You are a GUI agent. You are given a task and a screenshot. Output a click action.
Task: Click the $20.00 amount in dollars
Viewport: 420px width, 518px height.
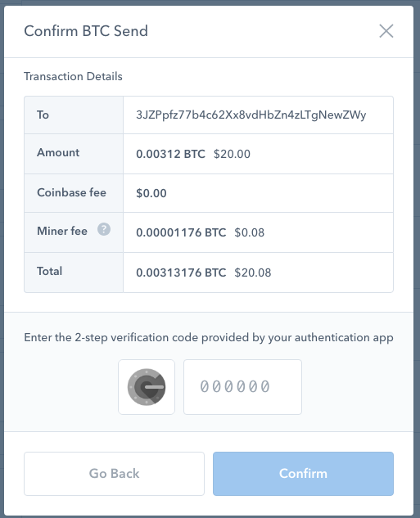[232, 154]
